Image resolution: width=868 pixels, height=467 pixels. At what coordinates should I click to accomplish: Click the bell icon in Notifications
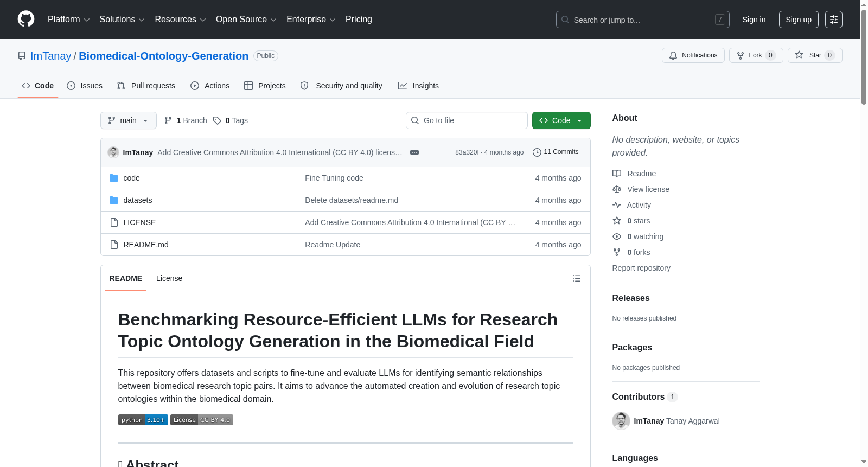click(x=673, y=55)
